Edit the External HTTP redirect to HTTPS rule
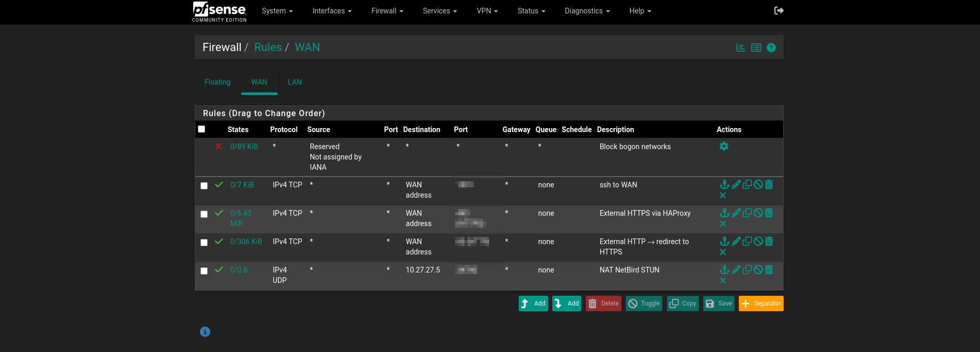The height and width of the screenshot is (352, 980). pos(736,241)
